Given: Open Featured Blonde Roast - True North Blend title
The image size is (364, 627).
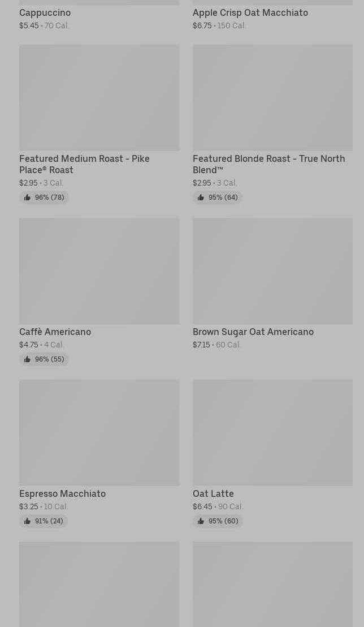Looking at the screenshot, I should (x=268, y=164).
